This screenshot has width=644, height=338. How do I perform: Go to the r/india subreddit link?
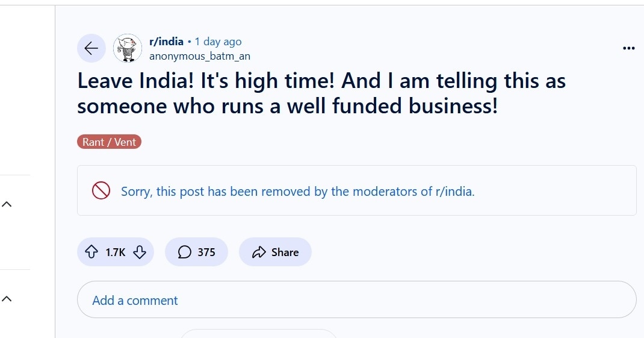click(x=166, y=42)
